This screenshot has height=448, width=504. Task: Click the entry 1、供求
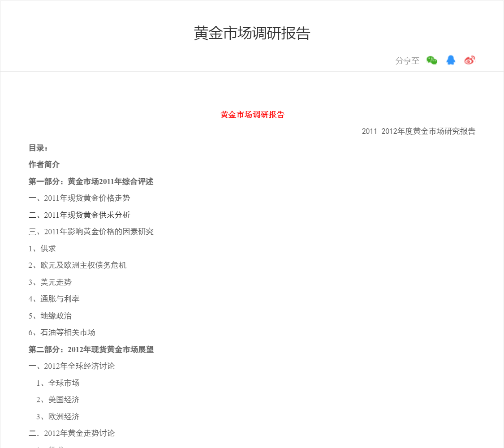click(42, 249)
